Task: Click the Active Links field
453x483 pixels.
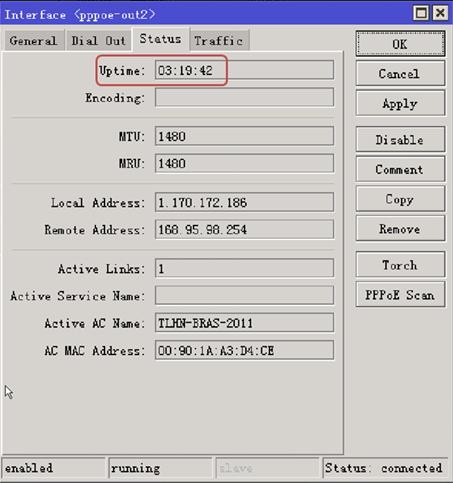Action: pyautogui.click(x=244, y=268)
